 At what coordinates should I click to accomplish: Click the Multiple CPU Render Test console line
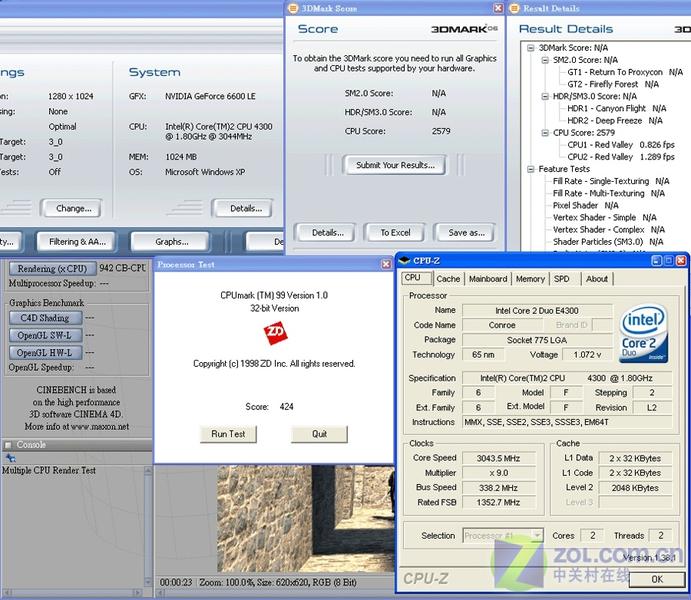(x=48, y=470)
